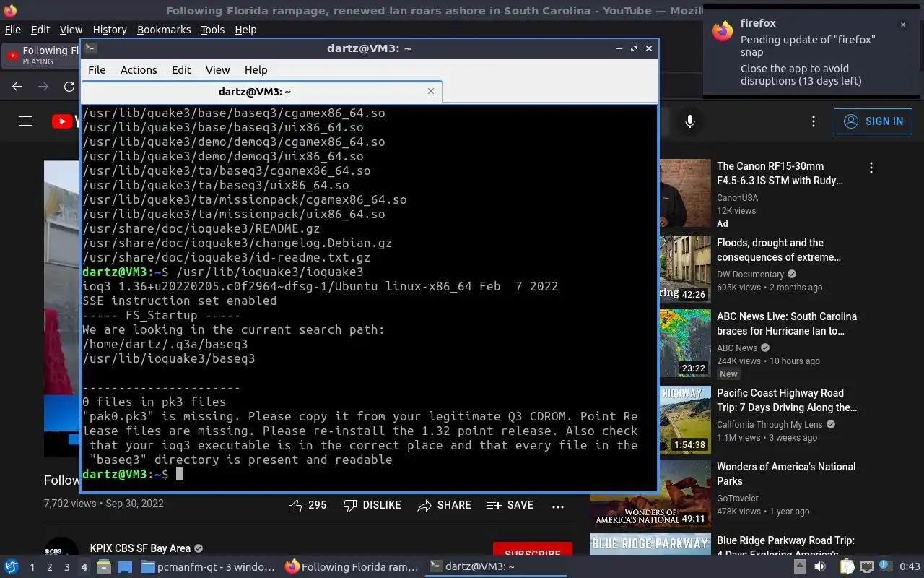
Task: Click terminal window menu icon in titlebar
Action: click(x=90, y=48)
